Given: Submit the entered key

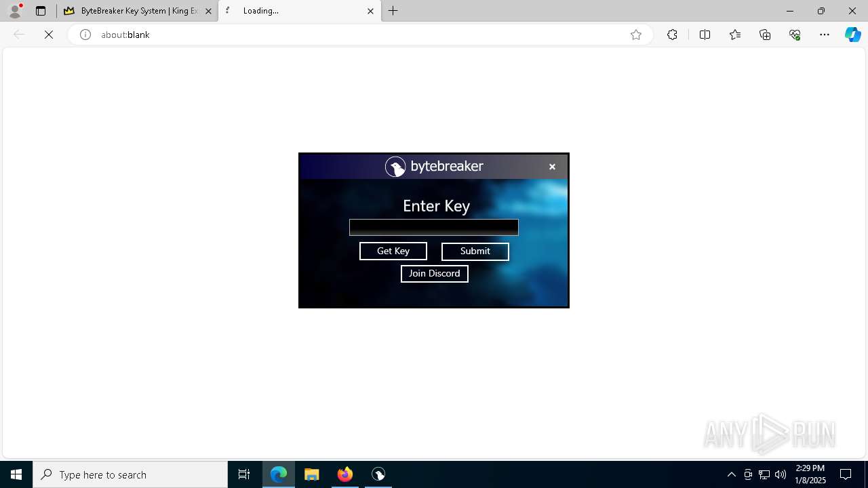Looking at the screenshot, I should tap(475, 251).
